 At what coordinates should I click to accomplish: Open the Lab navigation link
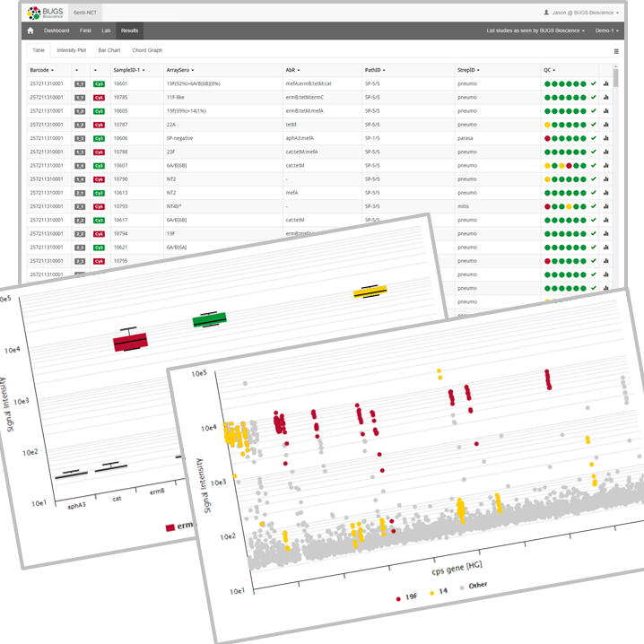(x=106, y=30)
